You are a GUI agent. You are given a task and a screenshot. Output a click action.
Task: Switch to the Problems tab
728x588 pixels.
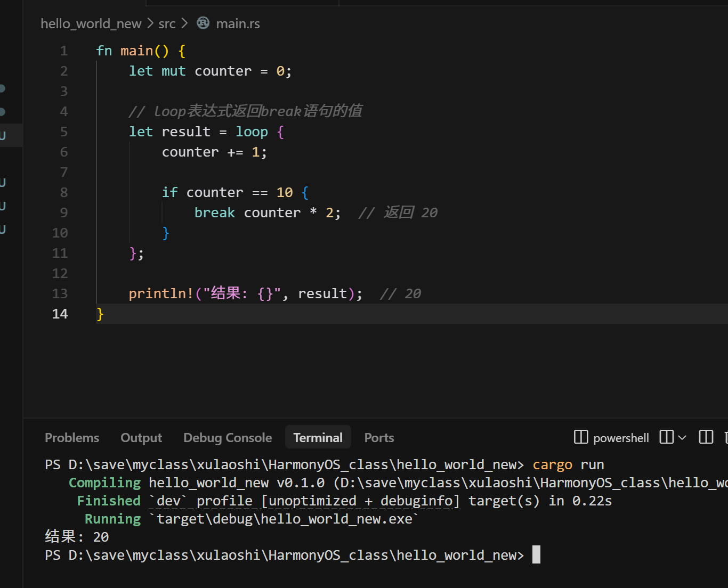click(x=72, y=438)
